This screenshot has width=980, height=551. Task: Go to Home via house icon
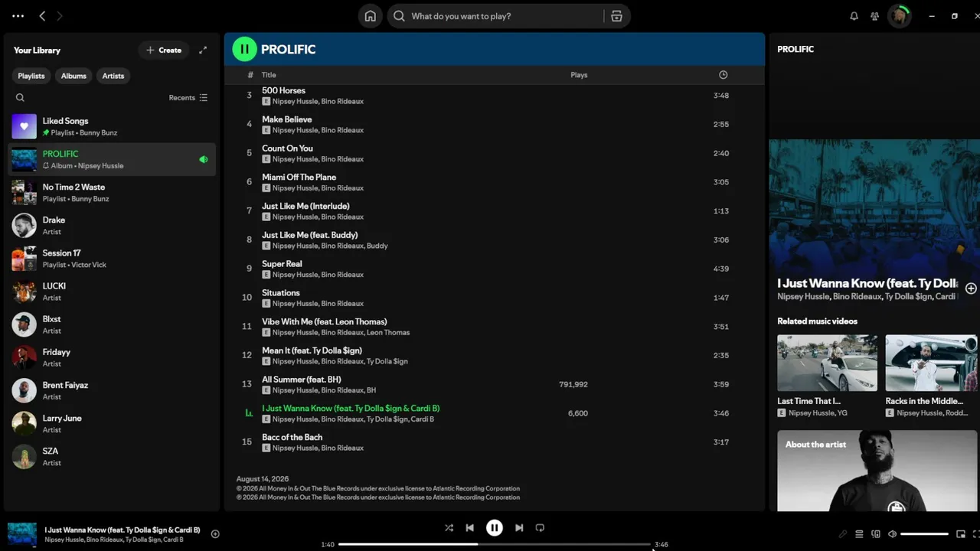371,16
